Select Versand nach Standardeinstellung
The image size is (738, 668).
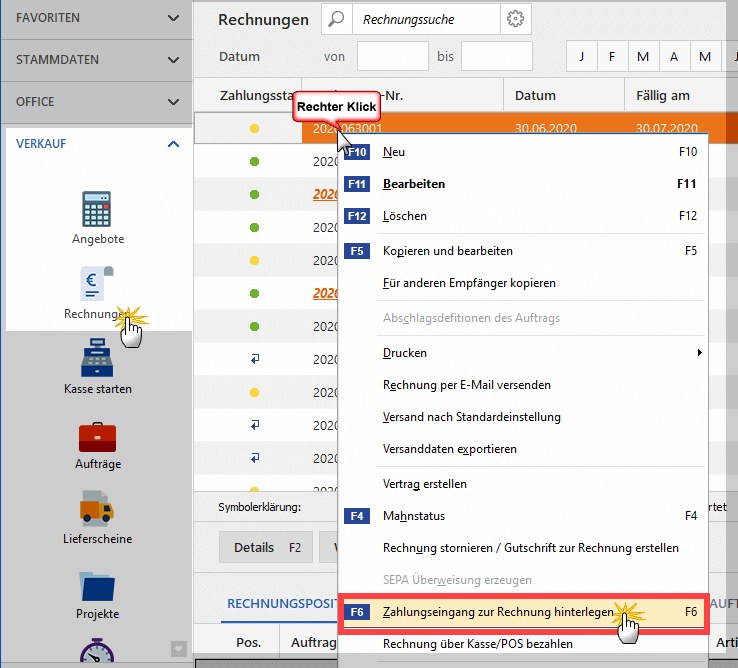pyautogui.click(x=523, y=417)
